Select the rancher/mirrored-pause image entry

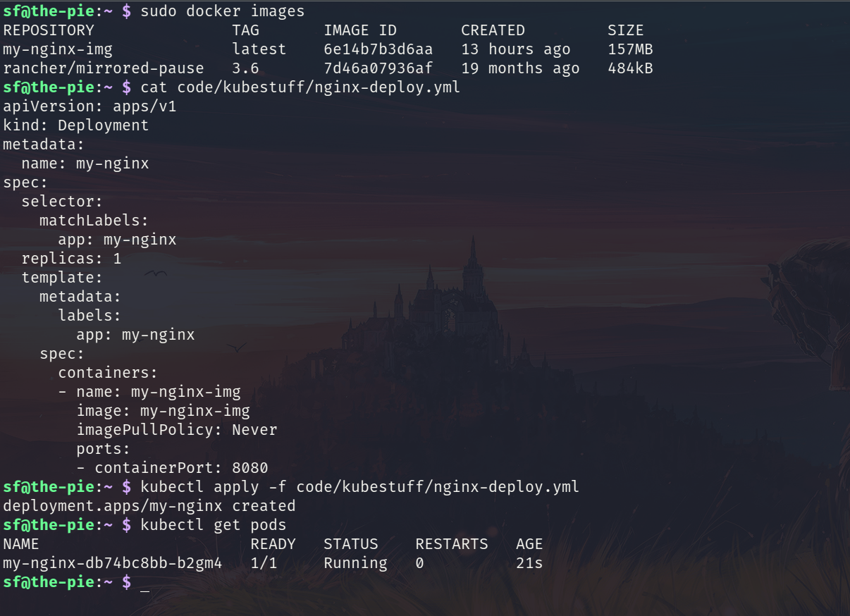click(101, 68)
